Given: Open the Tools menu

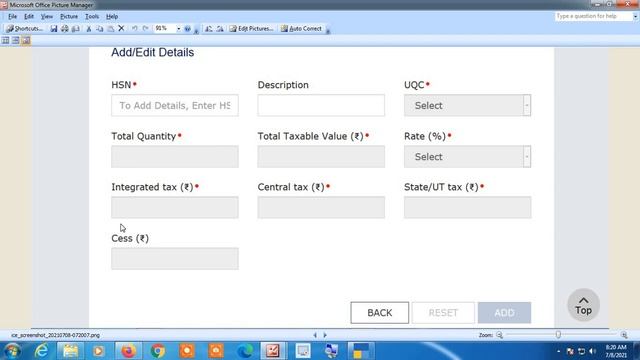Looking at the screenshot, I should pos(92,16).
